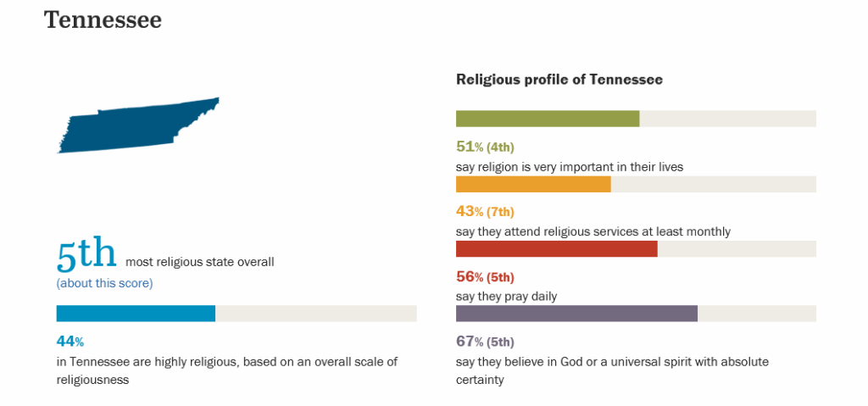Image resolution: width=868 pixels, height=406 pixels.
Task: Click the "51% (4th)" statistic label
Action: (485, 147)
